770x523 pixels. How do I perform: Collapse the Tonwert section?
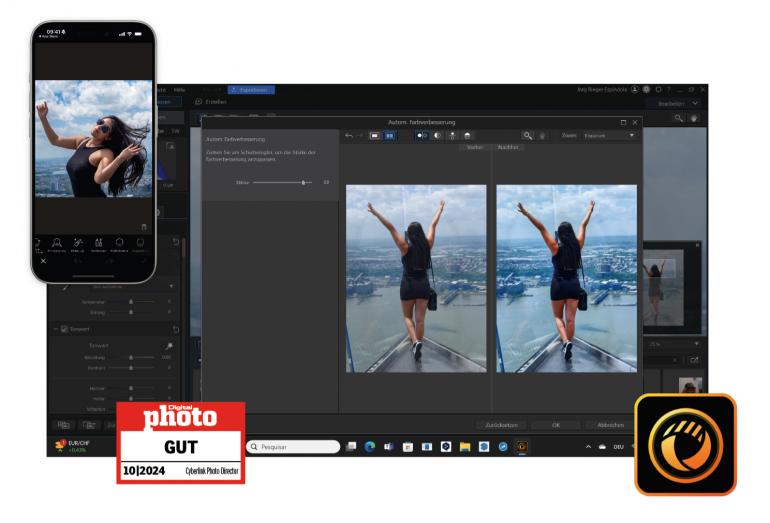tap(55, 329)
